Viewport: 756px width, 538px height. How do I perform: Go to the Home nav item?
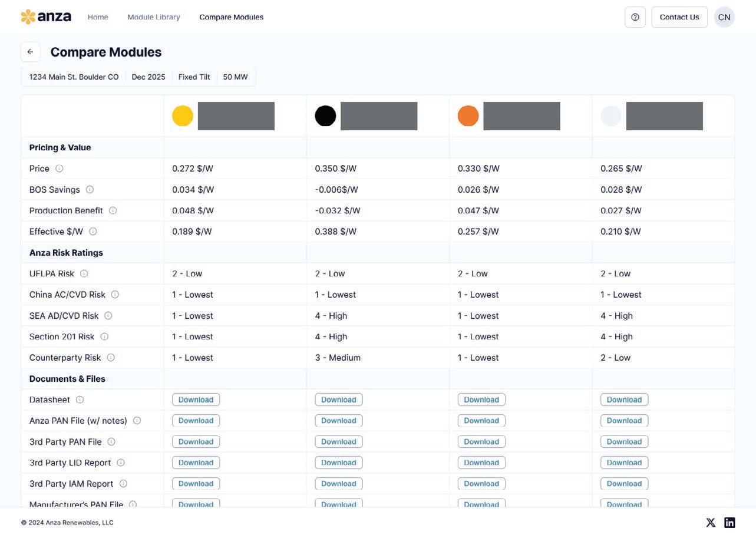(98, 17)
